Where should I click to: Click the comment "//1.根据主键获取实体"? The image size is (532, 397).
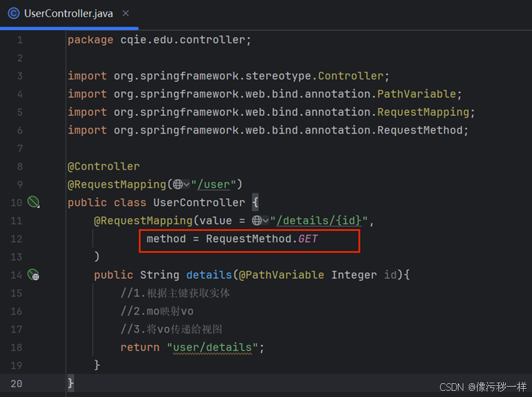click(x=175, y=293)
